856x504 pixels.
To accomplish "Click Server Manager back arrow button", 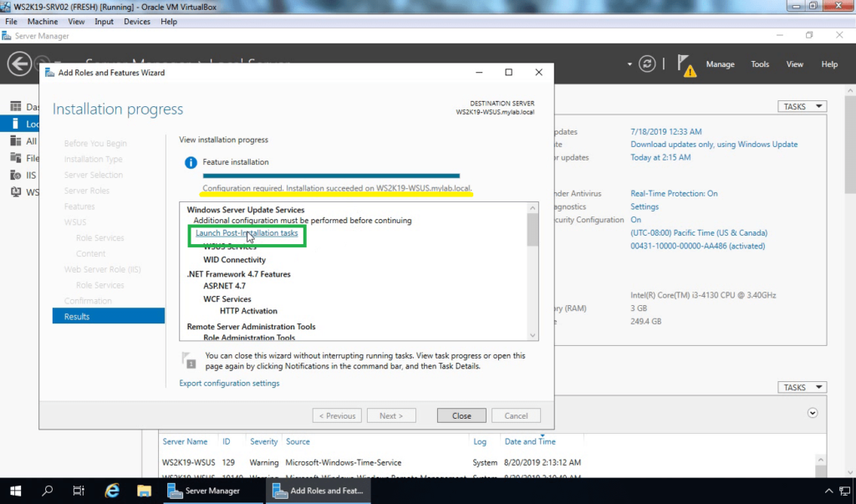I will pos(19,64).
